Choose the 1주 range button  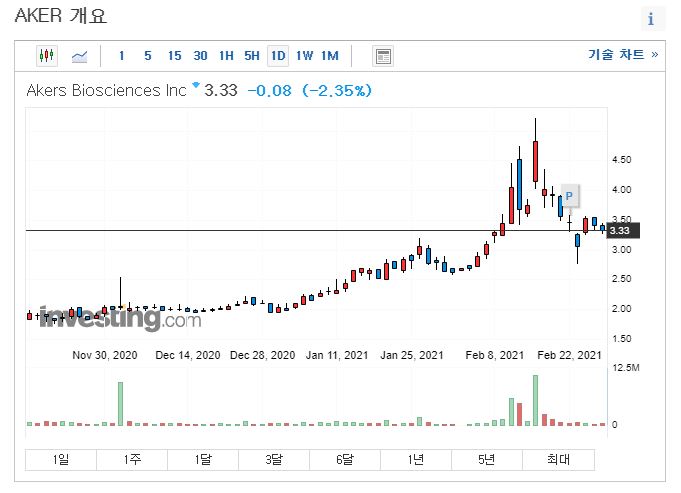pos(132,460)
